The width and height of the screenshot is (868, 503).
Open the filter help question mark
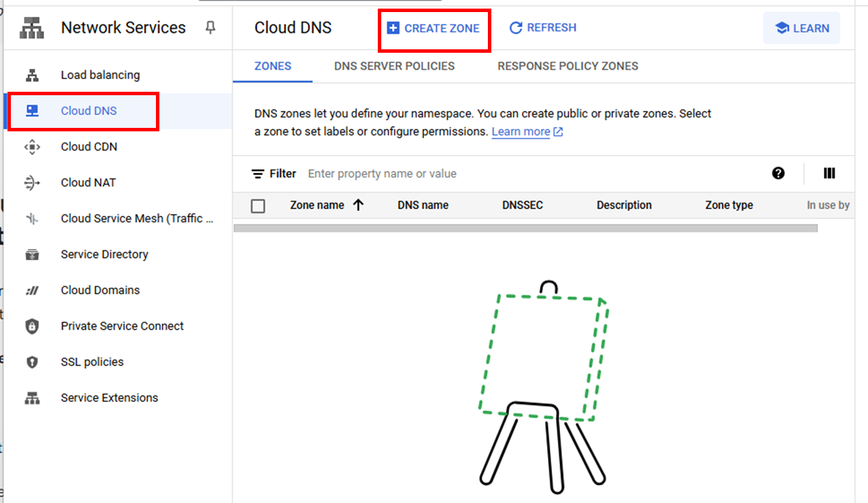point(778,173)
